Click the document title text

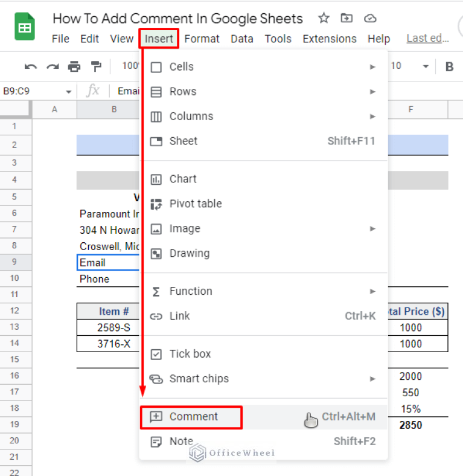pos(178,19)
